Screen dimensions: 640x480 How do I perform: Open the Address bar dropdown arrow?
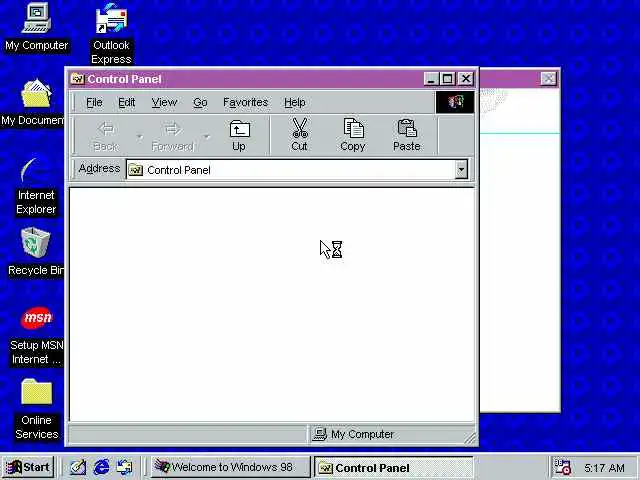[461, 169]
